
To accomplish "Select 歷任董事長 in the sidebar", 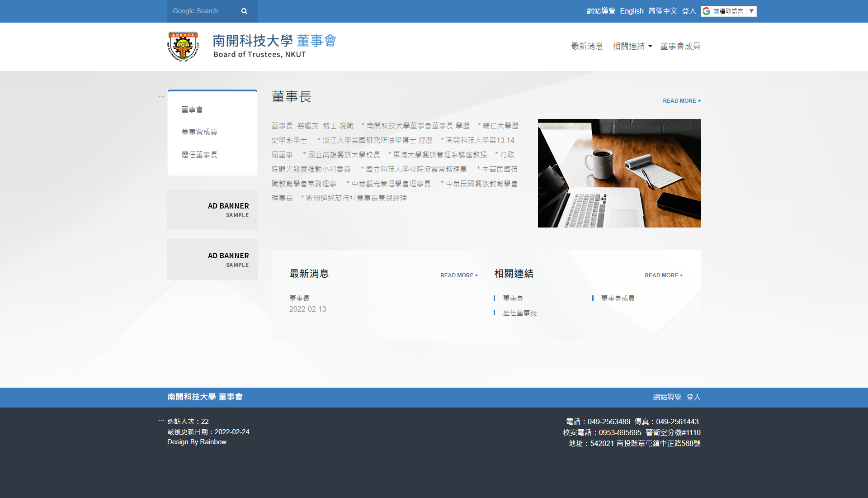I will tap(199, 155).
